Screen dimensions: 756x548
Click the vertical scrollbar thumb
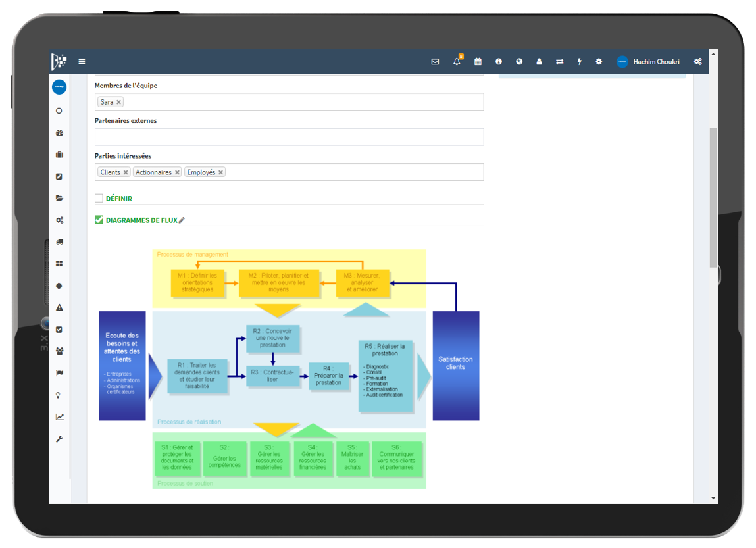pyautogui.click(x=713, y=197)
